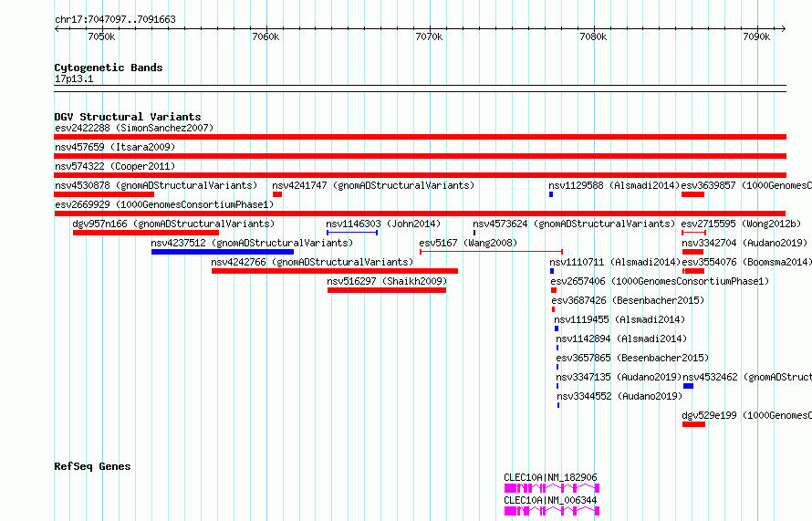Select the nsv457659 (Itsara2009) red bar
This screenshot has height=521, width=812.
420,156
